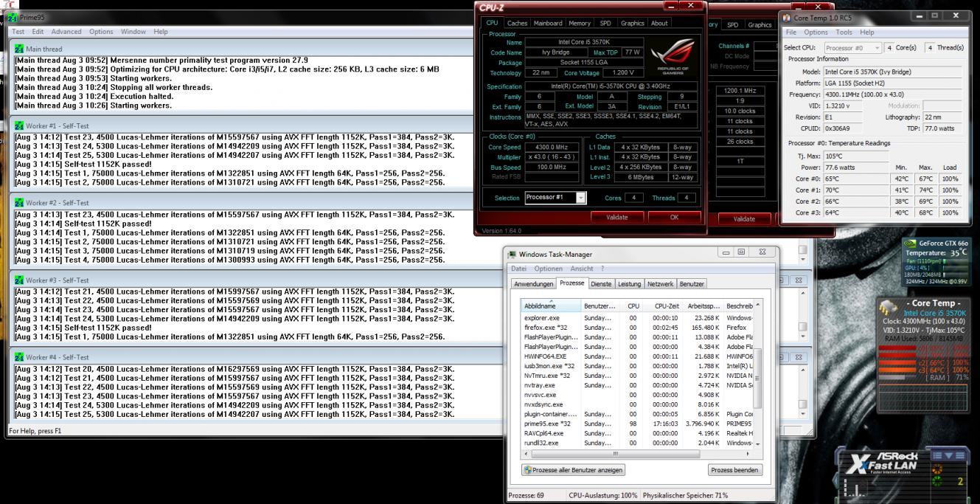Click Prozesse aller Benutzer anzeigen button
The width and height of the screenshot is (980, 504).
click(x=573, y=470)
